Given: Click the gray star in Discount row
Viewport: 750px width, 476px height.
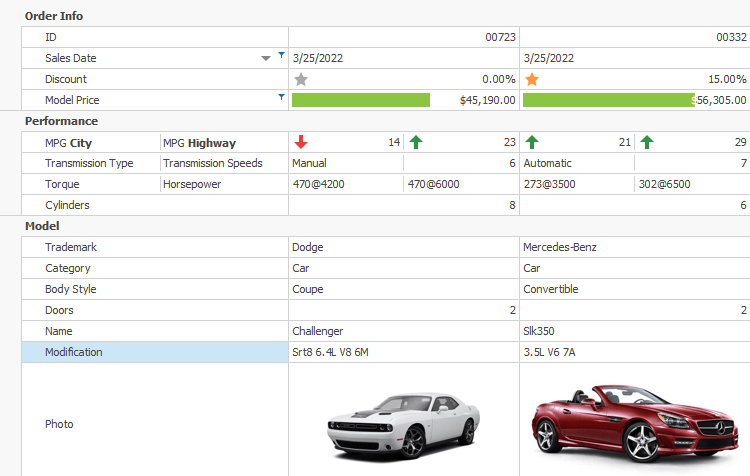Looking at the screenshot, I should coord(301,79).
